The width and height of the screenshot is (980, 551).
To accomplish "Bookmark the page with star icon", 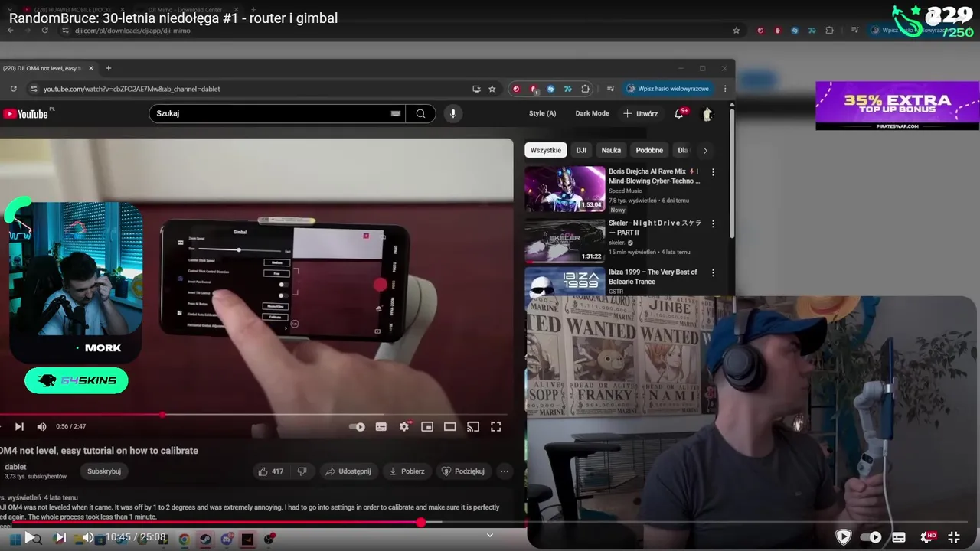I will coord(492,89).
